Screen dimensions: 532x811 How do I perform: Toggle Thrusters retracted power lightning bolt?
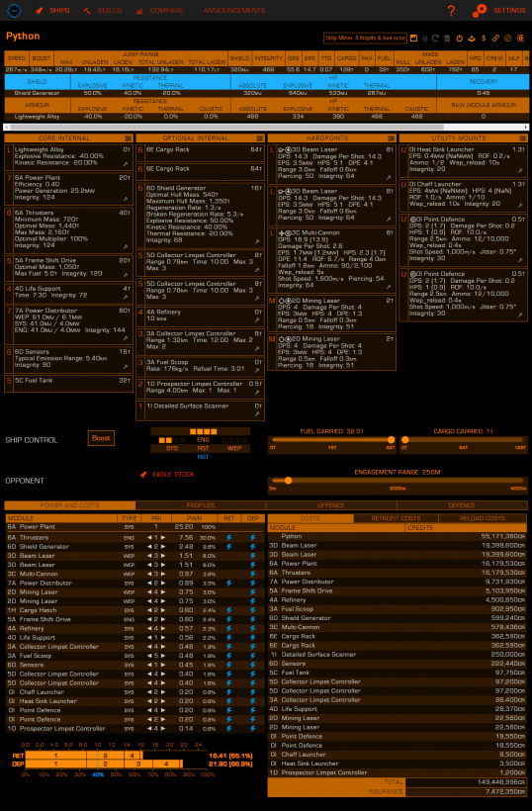tap(228, 537)
